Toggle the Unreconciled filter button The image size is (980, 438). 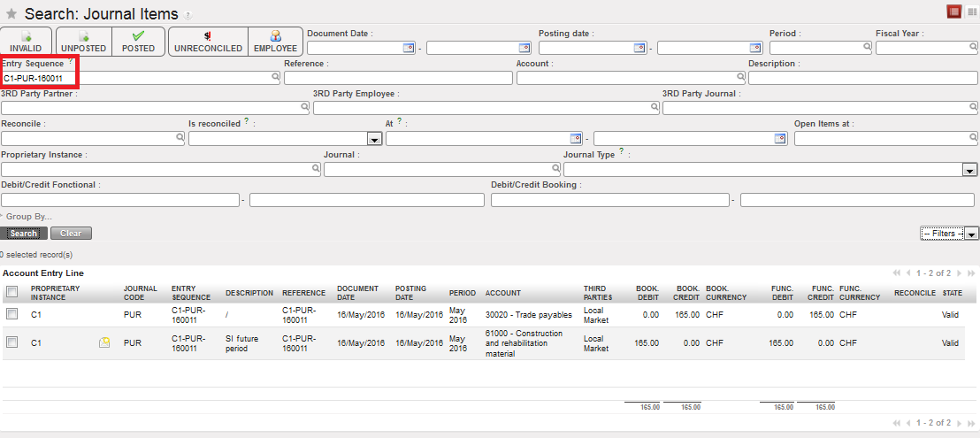tap(208, 42)
